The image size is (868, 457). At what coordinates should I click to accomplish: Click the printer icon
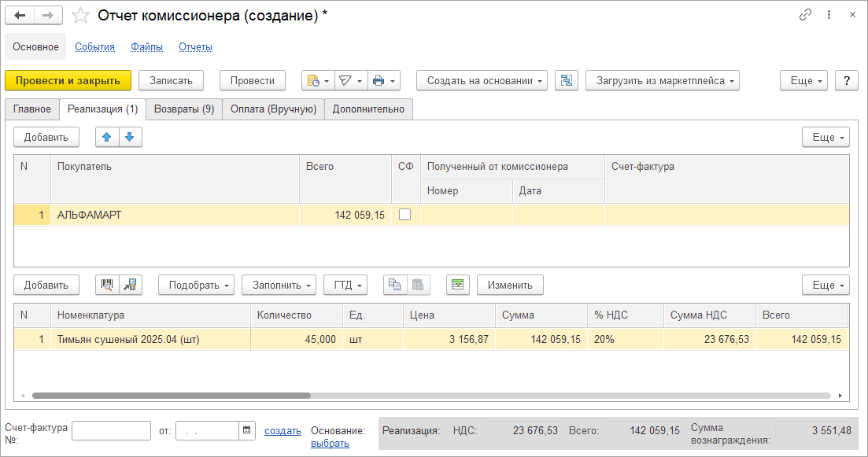[384, 80]
